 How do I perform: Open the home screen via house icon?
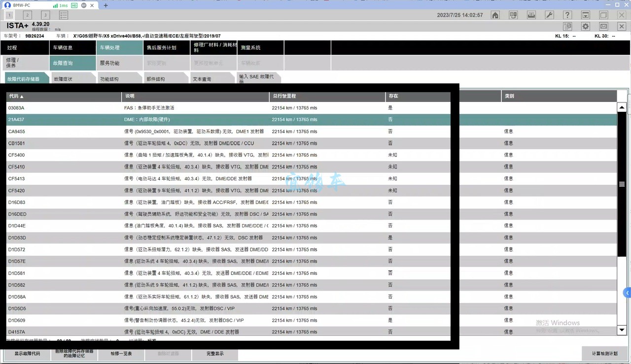(495, 15)
